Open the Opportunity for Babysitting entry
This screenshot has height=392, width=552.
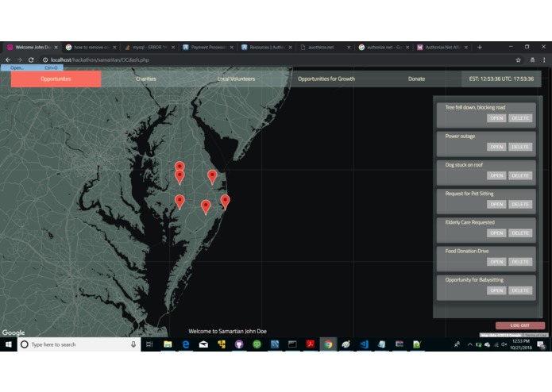(496, 290)
